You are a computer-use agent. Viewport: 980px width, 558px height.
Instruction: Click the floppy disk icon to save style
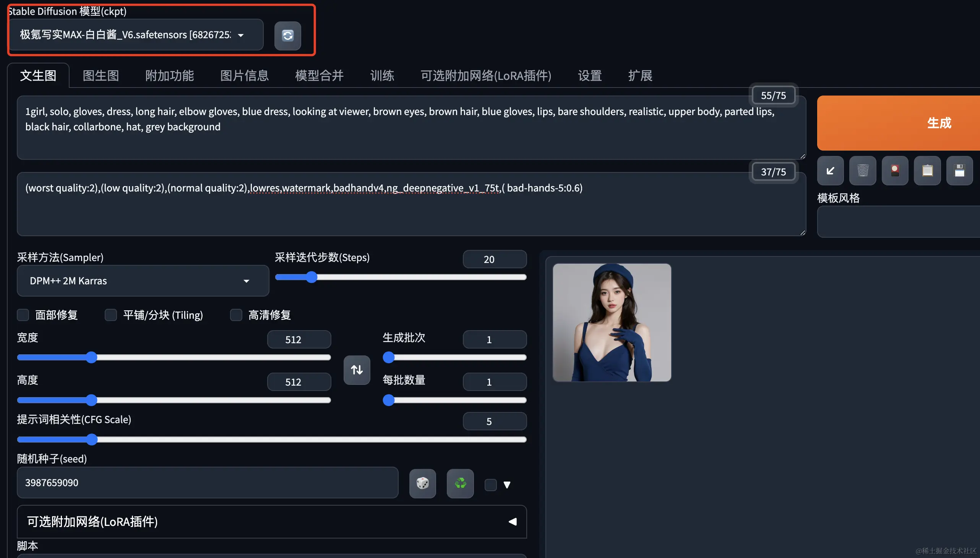coord(959,171)
